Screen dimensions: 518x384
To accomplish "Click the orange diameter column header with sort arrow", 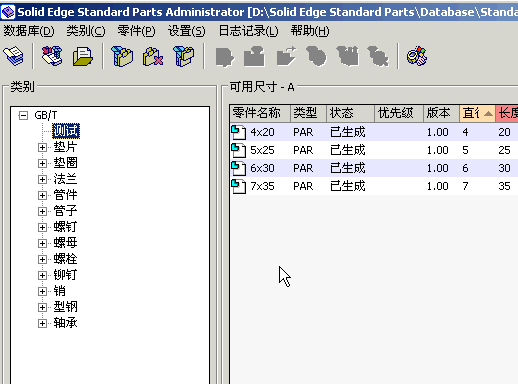I will 478,113.
